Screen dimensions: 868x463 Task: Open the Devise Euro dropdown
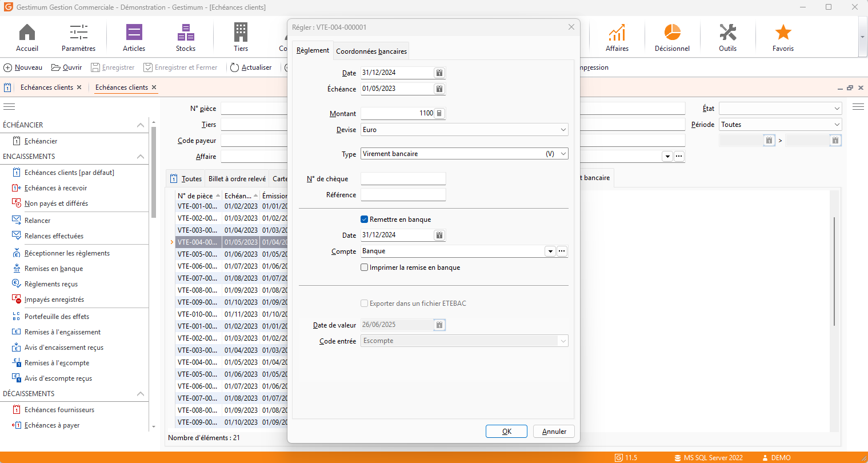click(563, 130)
